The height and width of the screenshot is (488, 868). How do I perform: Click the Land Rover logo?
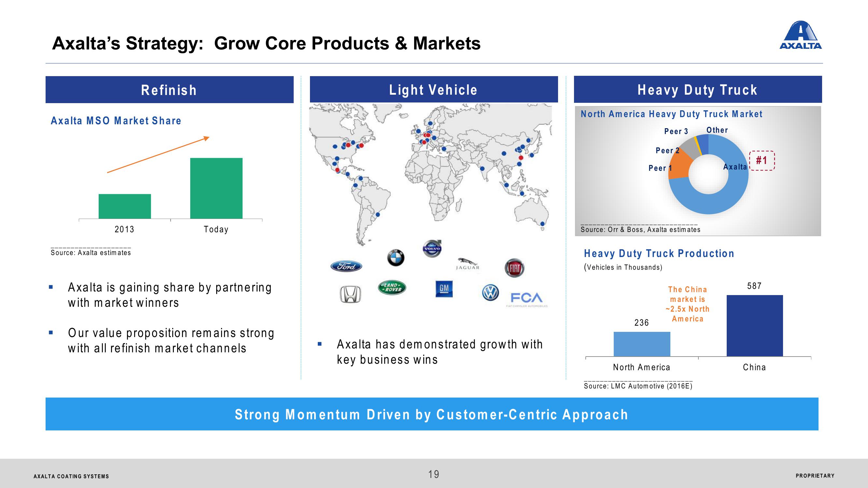pos(392,287)
